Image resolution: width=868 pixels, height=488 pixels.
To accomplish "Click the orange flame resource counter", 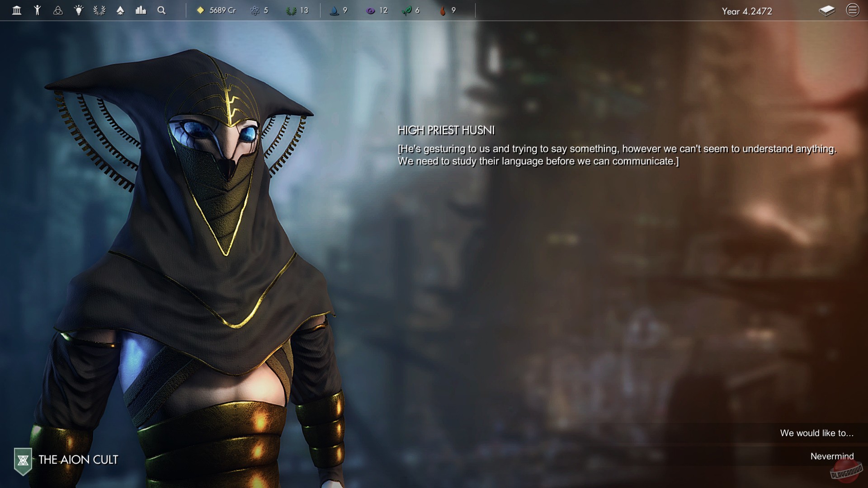I will [448, 10].
